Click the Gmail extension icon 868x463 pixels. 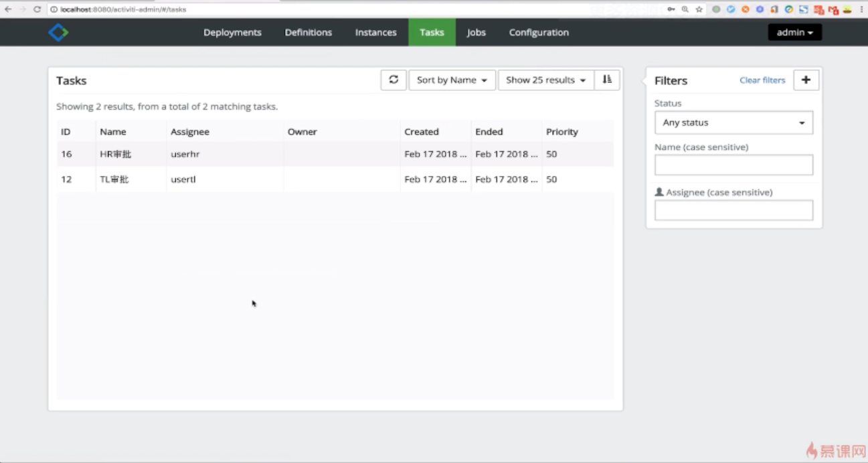coord(833,10)
